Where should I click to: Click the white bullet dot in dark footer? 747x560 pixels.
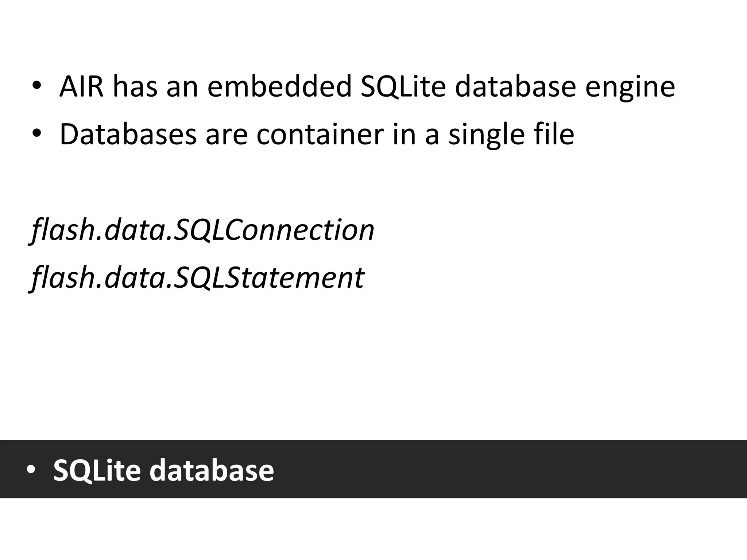point(31,470)
